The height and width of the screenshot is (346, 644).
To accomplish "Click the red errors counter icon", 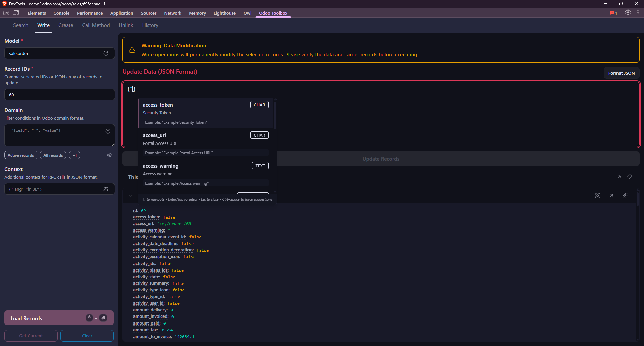I will pos(613,13).
